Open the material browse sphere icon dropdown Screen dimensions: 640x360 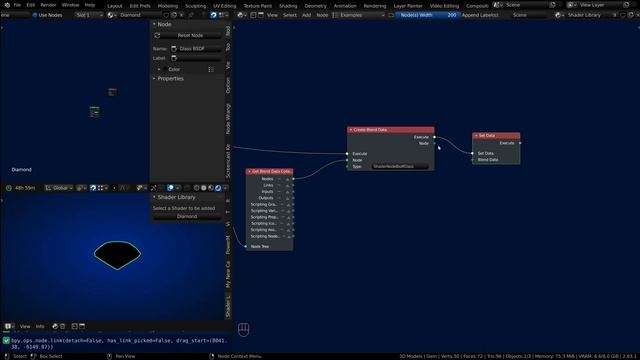(111, 15)
